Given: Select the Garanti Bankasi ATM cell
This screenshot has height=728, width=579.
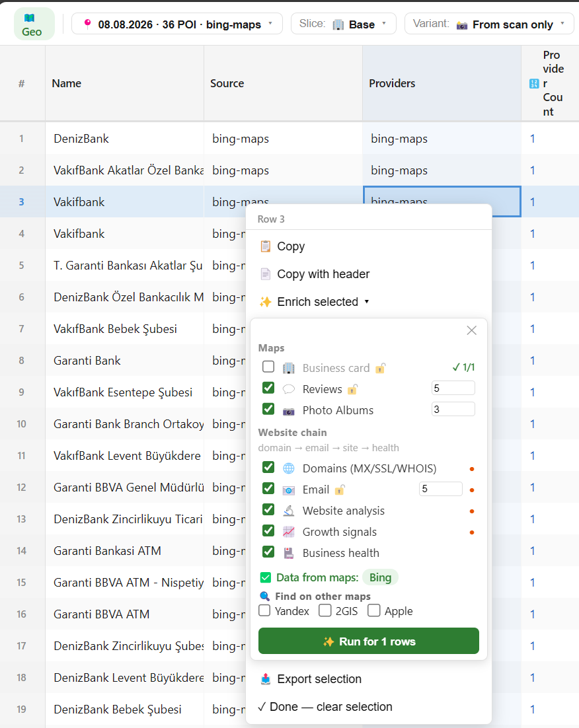Looking at the screenshot, I should [124, 551].
